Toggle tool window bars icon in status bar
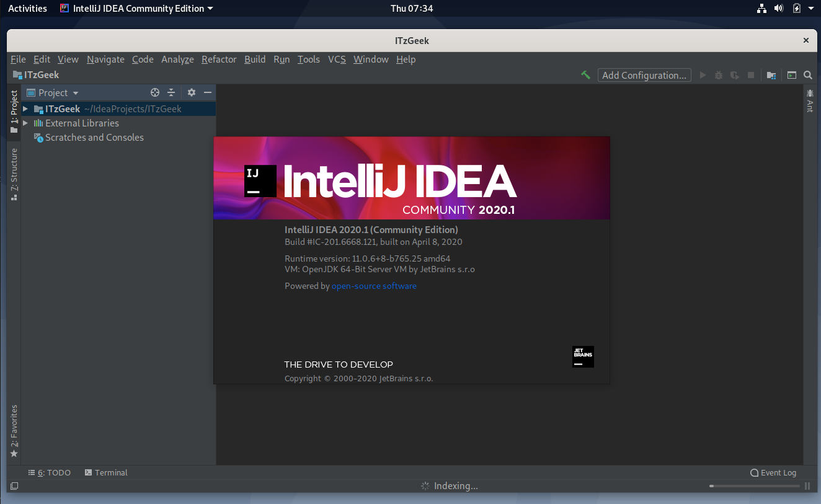Viewport: 821px width, 504px height. point(14,486)
